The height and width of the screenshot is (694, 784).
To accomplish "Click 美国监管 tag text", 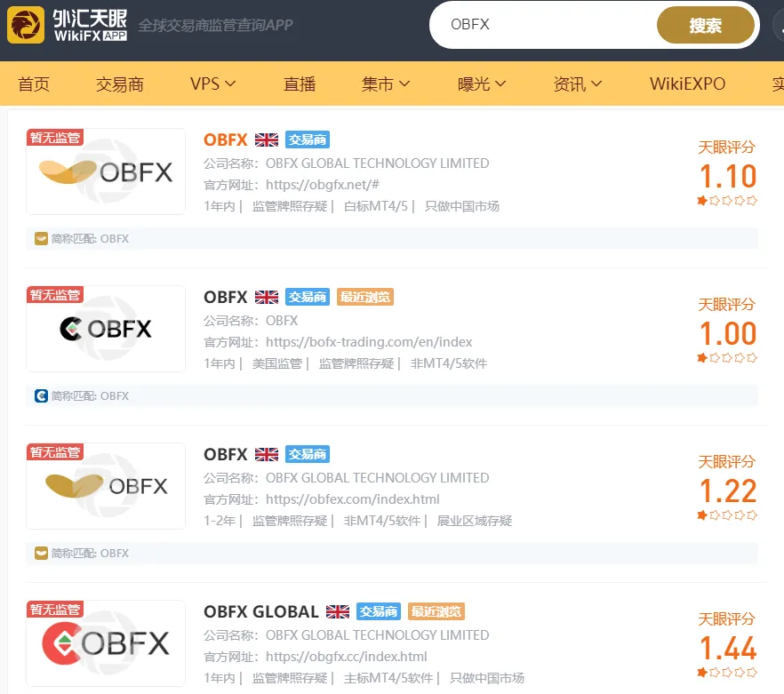I will pyautogui.click(x=277, y=363).
